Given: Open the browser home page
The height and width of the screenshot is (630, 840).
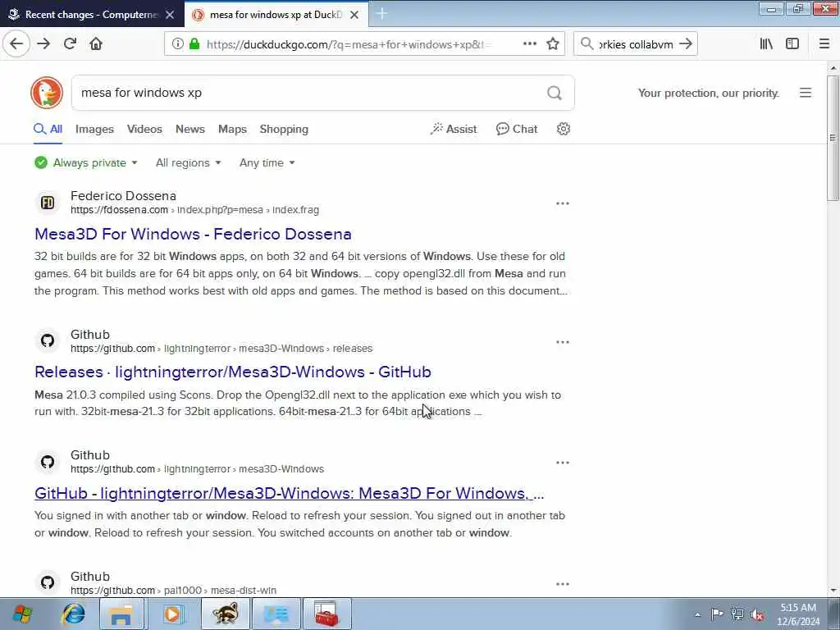Looking at the screenshot, I should pyautogui.click(x=96, y=43).
